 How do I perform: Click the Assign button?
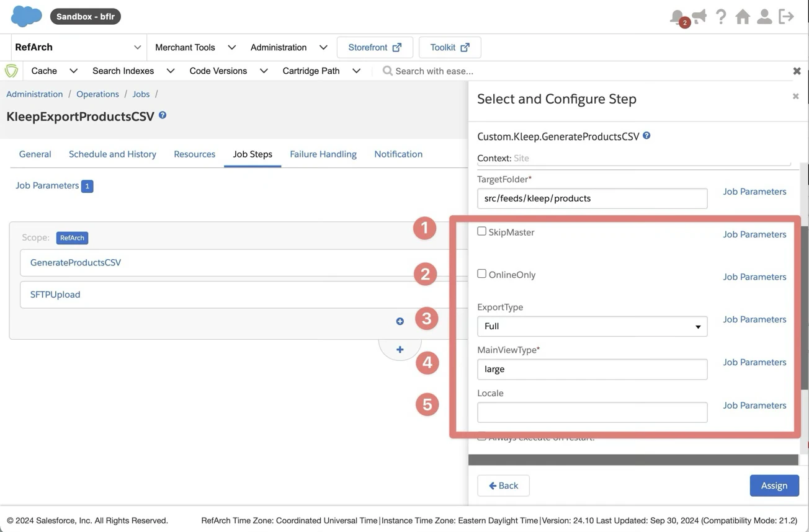pyautogui.click(x=774, y=485)
